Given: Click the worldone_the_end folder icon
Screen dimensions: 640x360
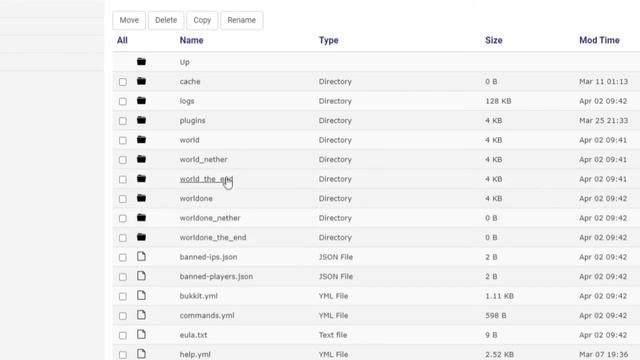Looking at the screenshot, I should tap(141, 237).
